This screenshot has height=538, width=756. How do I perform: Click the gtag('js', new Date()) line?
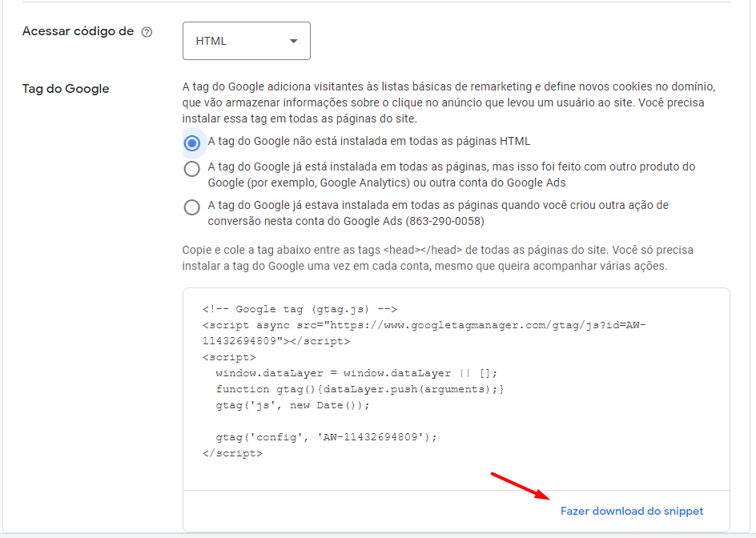click(x=293, y=405)
